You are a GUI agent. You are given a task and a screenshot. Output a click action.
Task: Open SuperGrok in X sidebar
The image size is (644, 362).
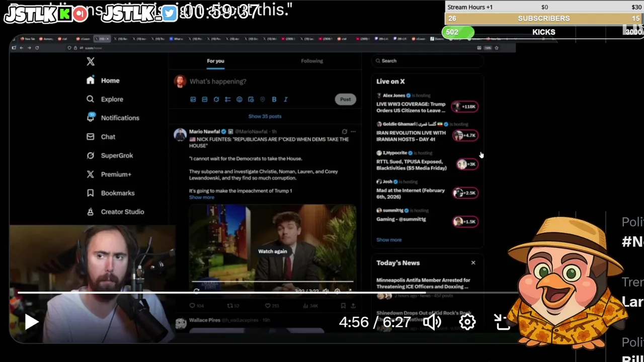coord(110,155)
